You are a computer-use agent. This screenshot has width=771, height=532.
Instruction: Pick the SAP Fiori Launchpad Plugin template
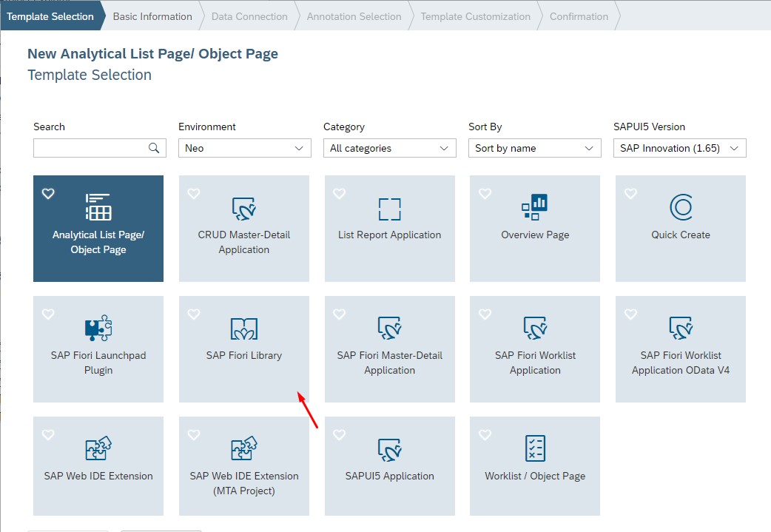(x=98, y=349)
